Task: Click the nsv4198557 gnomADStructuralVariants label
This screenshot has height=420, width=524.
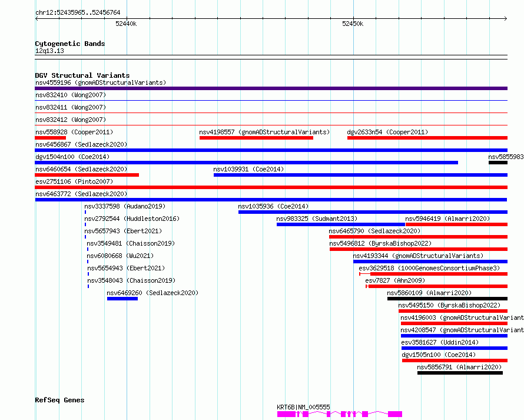Action: 264,132
